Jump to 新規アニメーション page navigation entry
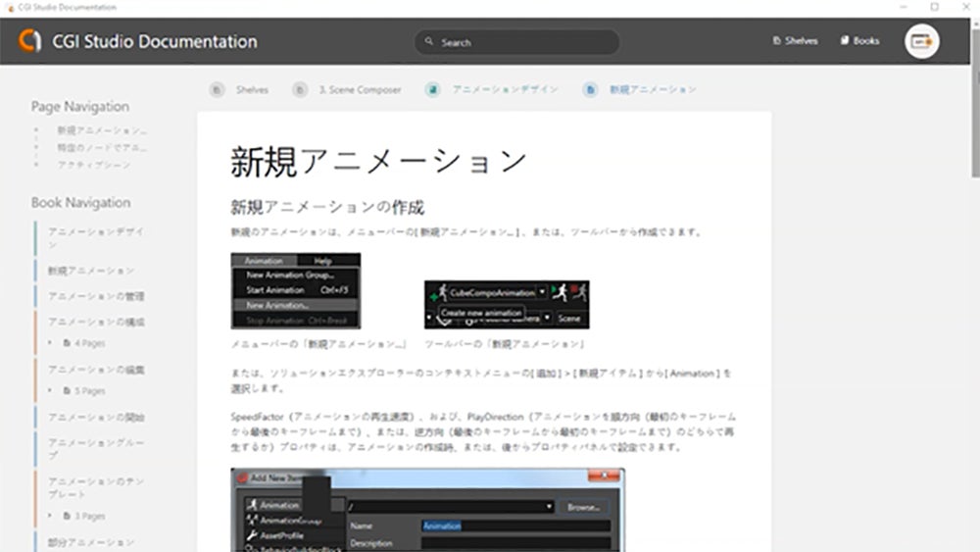The image size is (980, 552). pyautogui.click(x=103, y=130)
